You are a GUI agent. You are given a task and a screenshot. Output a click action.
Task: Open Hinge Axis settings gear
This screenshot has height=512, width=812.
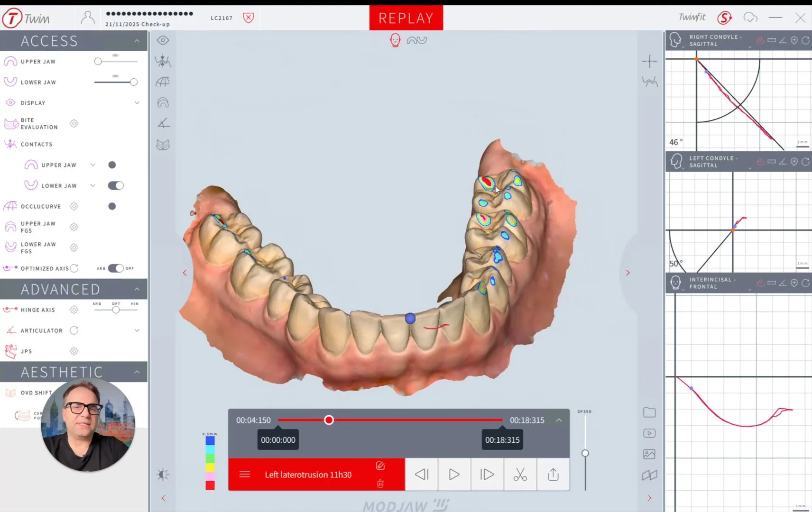(74, 310)
